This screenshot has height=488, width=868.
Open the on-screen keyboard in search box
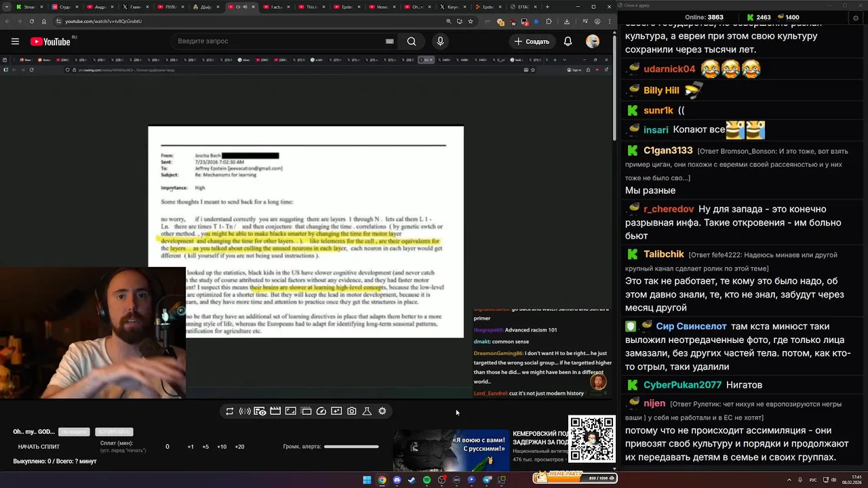389,41
